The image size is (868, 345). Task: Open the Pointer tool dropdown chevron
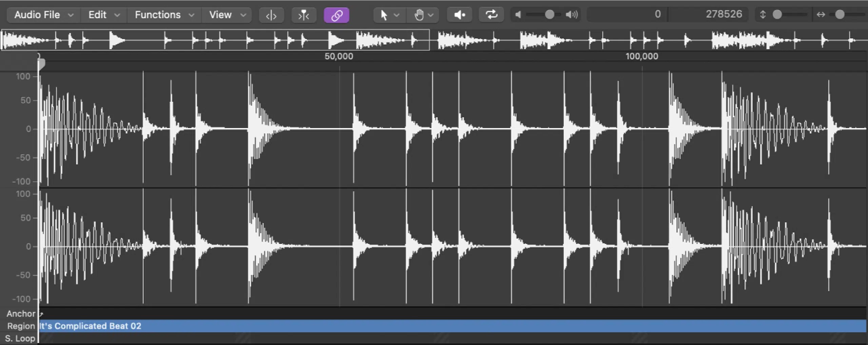click(397, 15)
